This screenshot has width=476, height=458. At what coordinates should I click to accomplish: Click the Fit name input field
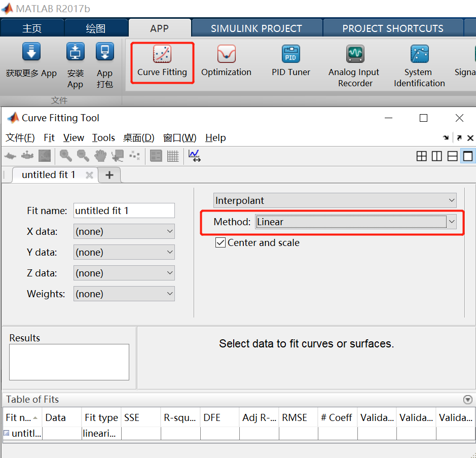tap(124, 210)
